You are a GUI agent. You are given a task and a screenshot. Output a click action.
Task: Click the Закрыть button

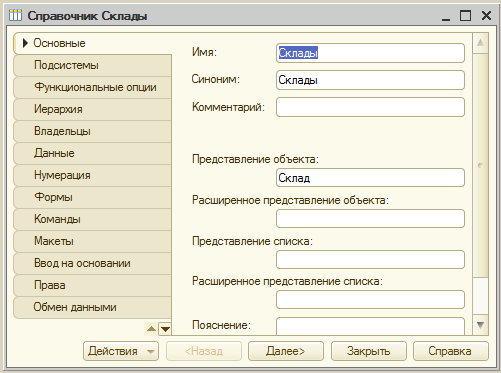pos(369,351)
